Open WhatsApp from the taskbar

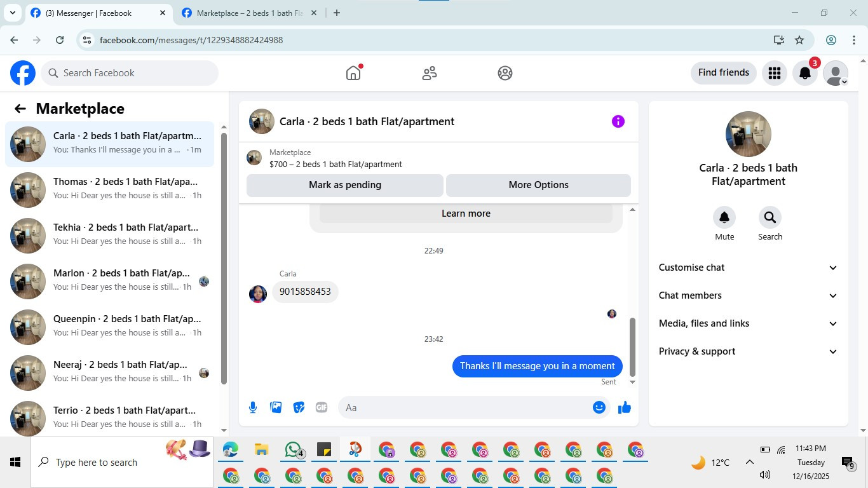click(293, 450)
